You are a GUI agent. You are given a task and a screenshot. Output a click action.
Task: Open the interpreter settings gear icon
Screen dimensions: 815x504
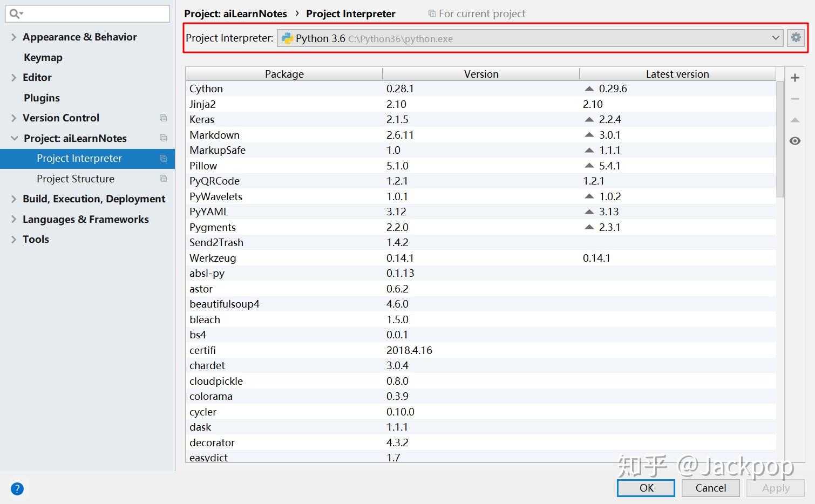point(796,38)
